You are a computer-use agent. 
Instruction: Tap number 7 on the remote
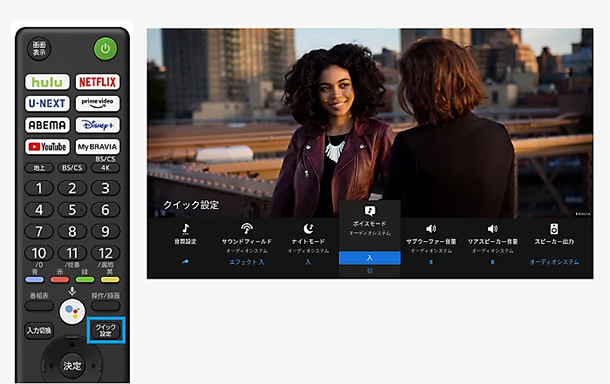[39, 231]
